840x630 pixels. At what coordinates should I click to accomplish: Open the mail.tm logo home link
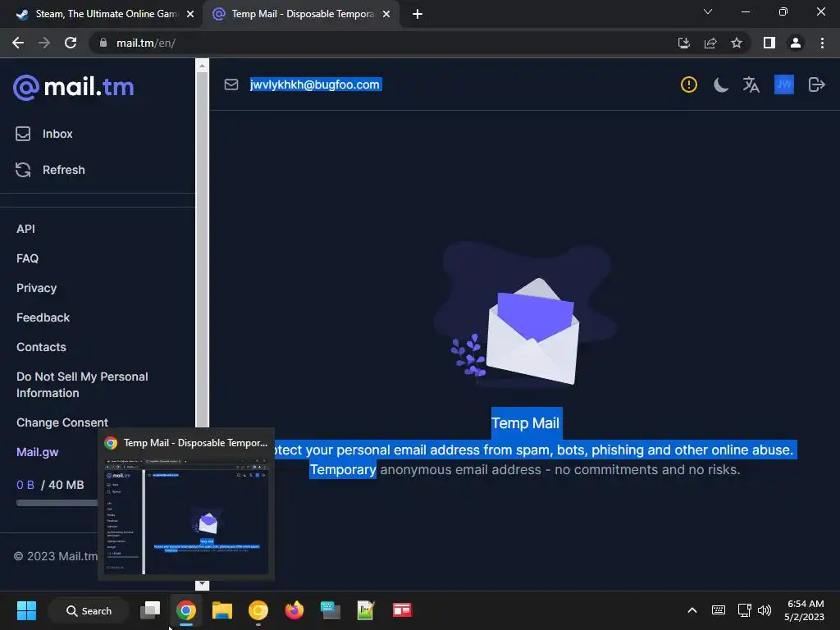click(x=73, y=87)
